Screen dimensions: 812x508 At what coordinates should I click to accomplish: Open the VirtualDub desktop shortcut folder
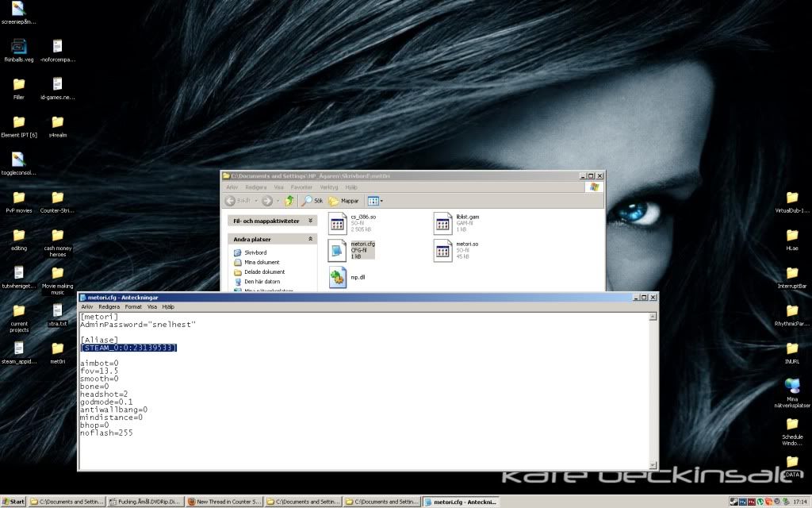pyautogui.click(x=791, y=198)
